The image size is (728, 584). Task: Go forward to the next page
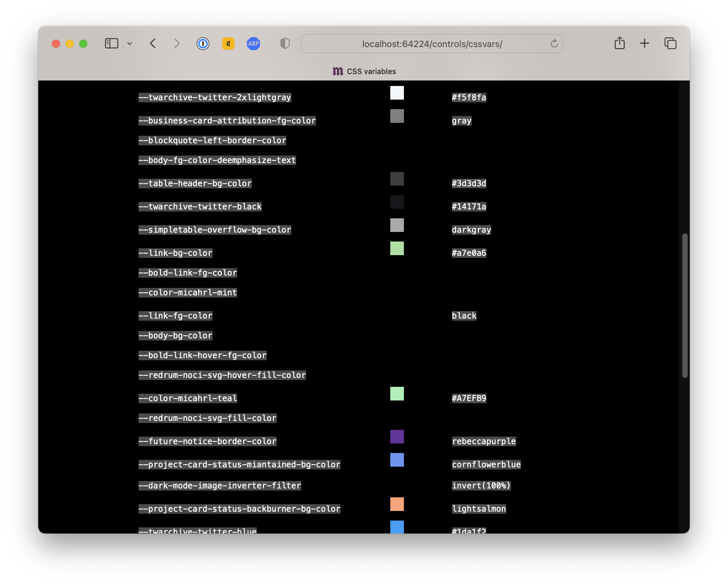177,43
